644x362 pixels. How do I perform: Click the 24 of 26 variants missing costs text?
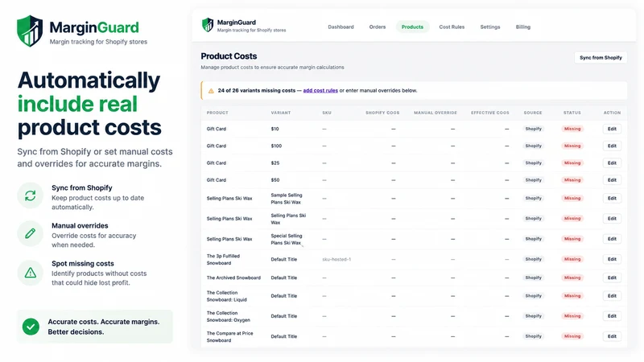click(x=256, y=91)
